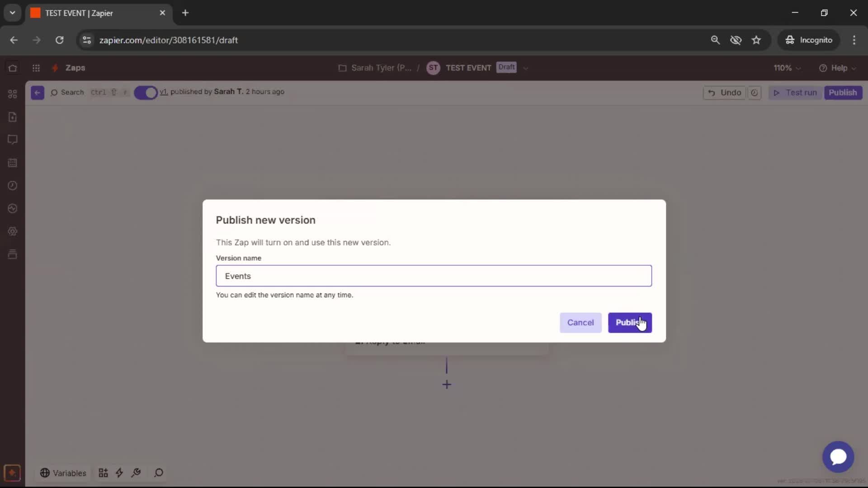The height and width of the screenshot is (488, 868).
Task: Click the Publish button in the dialog
Action: [x=630, y=323]
